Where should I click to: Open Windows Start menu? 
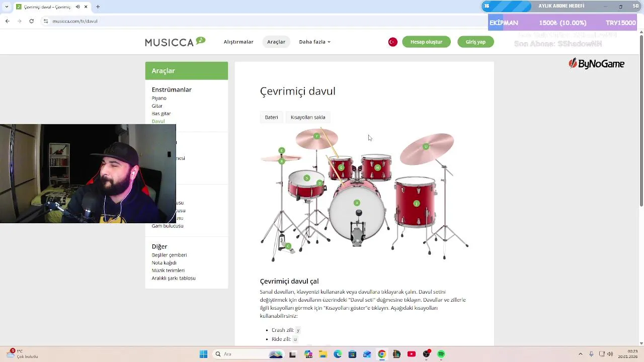coord(203,354)
